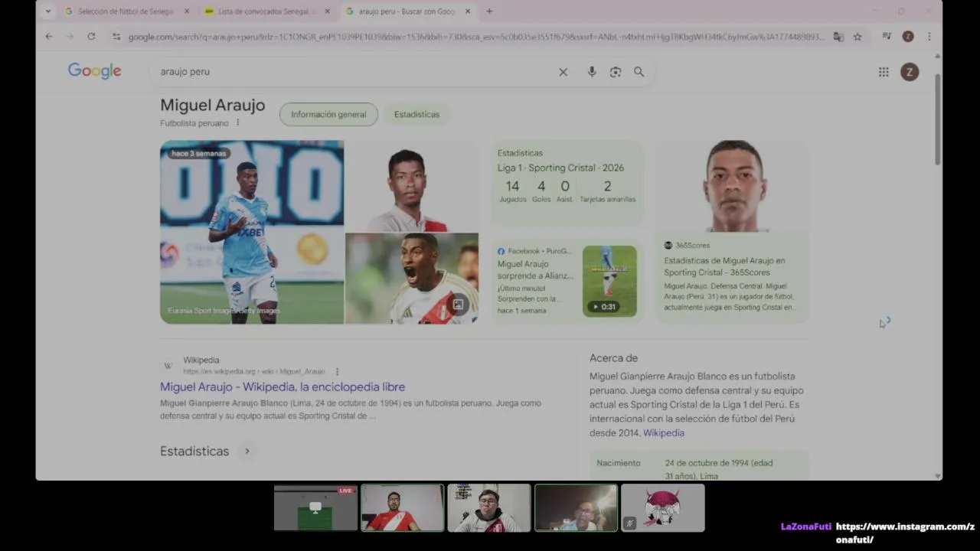
Task: Edit the araujo peru search box
Action: (x=352, y=72)
